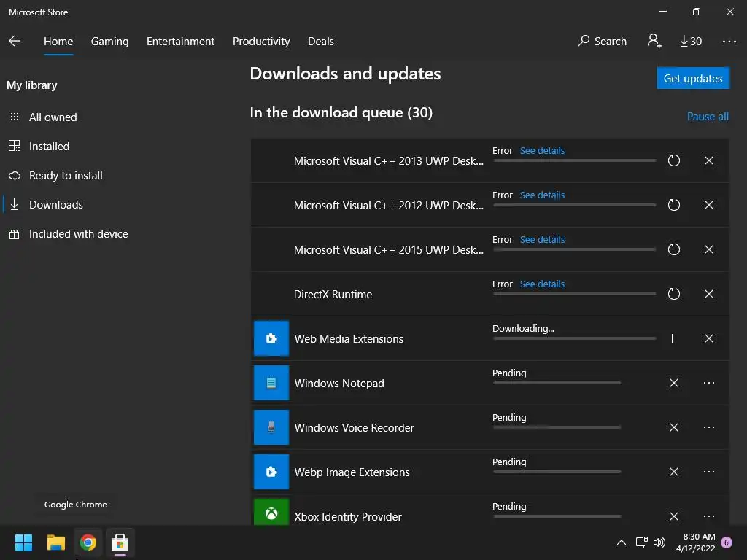Click the Microsoft Store taskbar icon
Screen dimensions: 747x560
pyautogui.click(x=120, y=542)
